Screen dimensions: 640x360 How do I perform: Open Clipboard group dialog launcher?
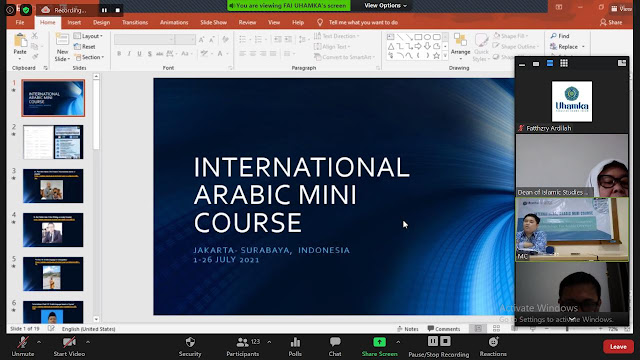(45, 68)
